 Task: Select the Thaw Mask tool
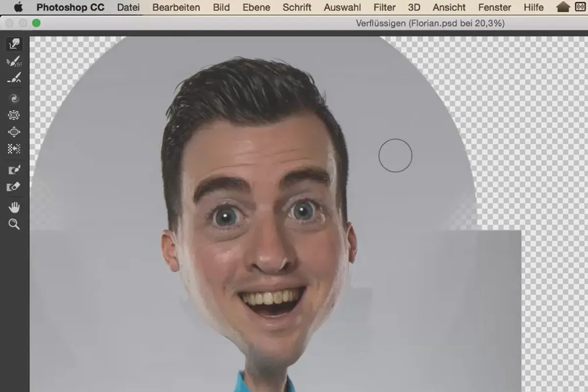coord(14,187)
